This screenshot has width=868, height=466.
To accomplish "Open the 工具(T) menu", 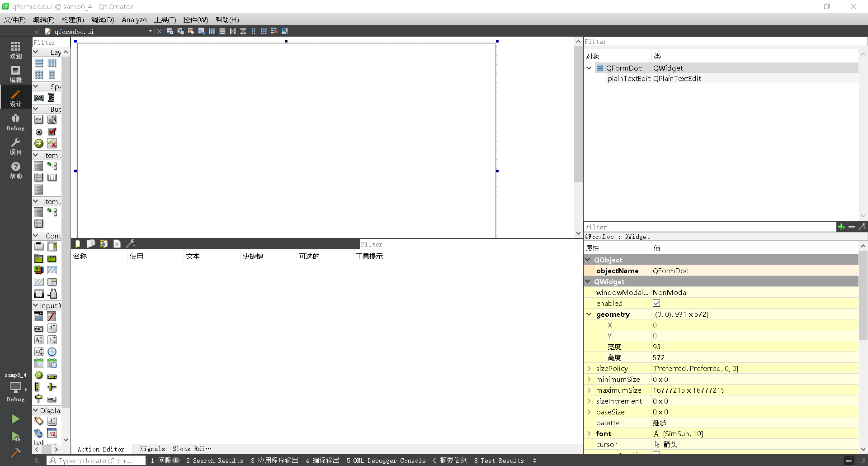I will pyautogui.click(x=165, y=19).
